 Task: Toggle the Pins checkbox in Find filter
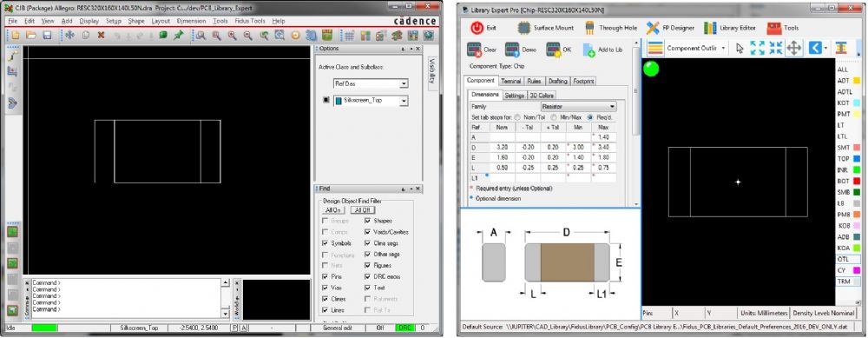(325, 276)
